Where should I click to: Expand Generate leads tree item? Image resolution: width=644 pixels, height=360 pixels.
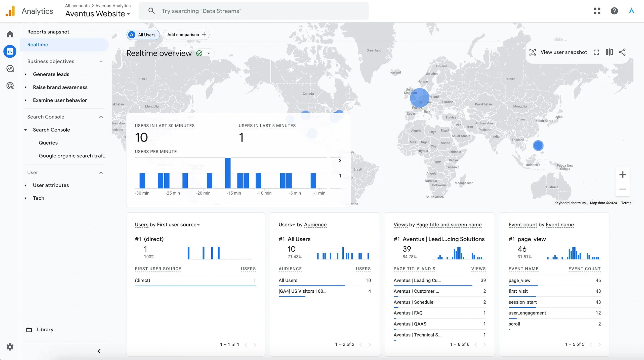point(25,74)
